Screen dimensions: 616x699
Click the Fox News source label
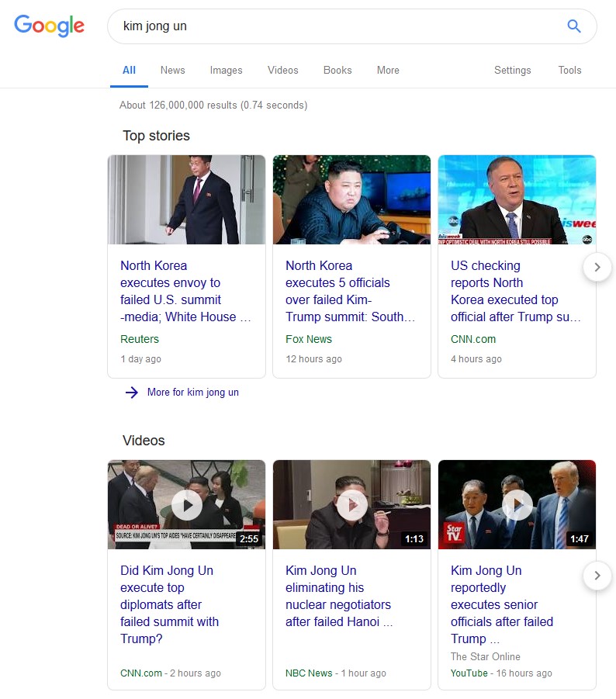tap(309, 339)
